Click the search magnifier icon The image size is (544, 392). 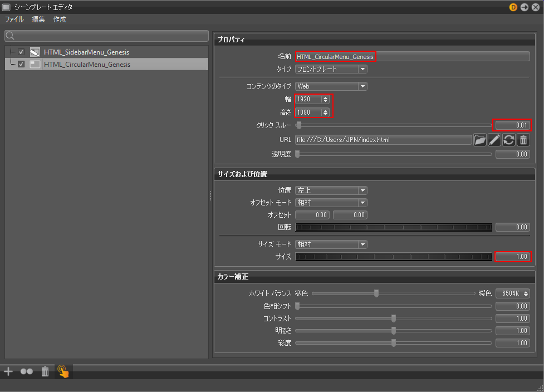[x=10, y=36]
